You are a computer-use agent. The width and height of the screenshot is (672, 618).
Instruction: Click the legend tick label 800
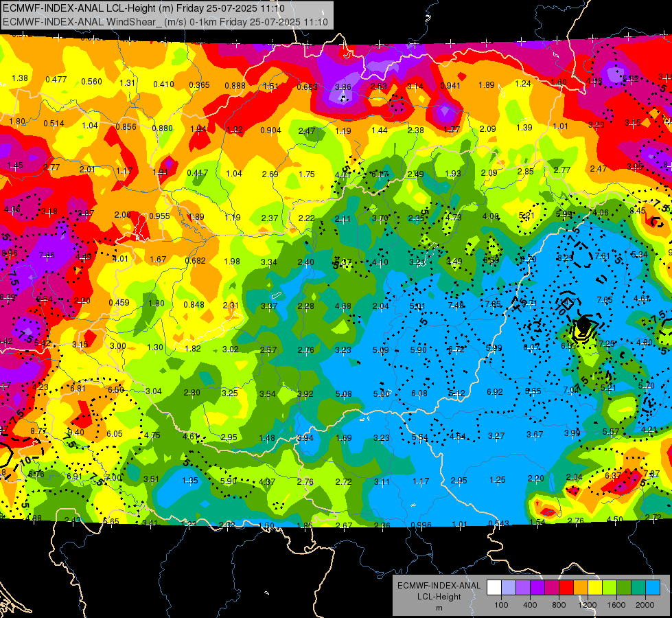tap(559, 605)
